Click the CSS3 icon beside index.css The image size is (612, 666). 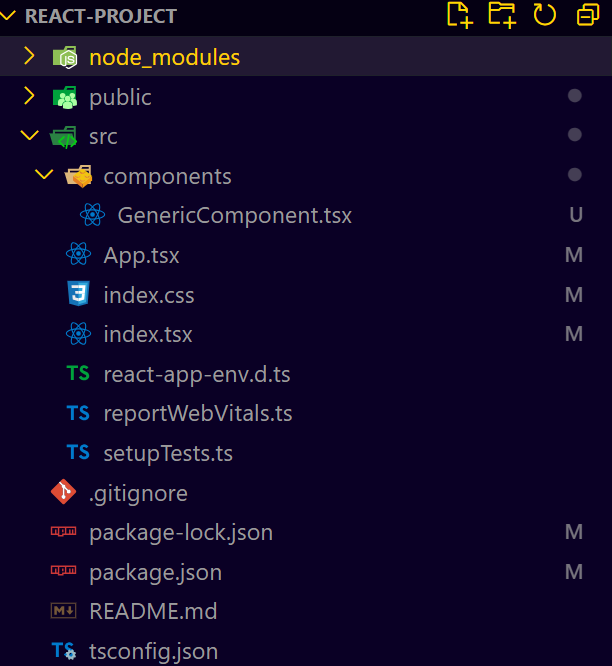79,293
